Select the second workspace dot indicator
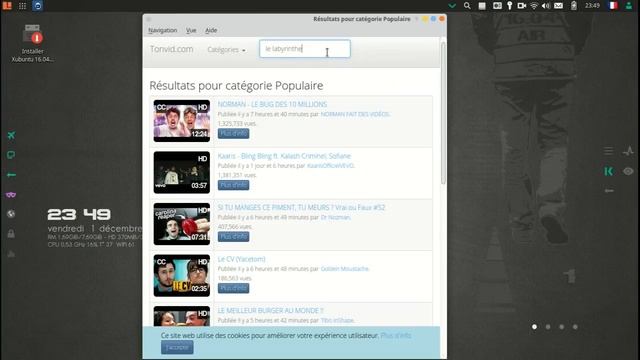 tap(548, 327)
